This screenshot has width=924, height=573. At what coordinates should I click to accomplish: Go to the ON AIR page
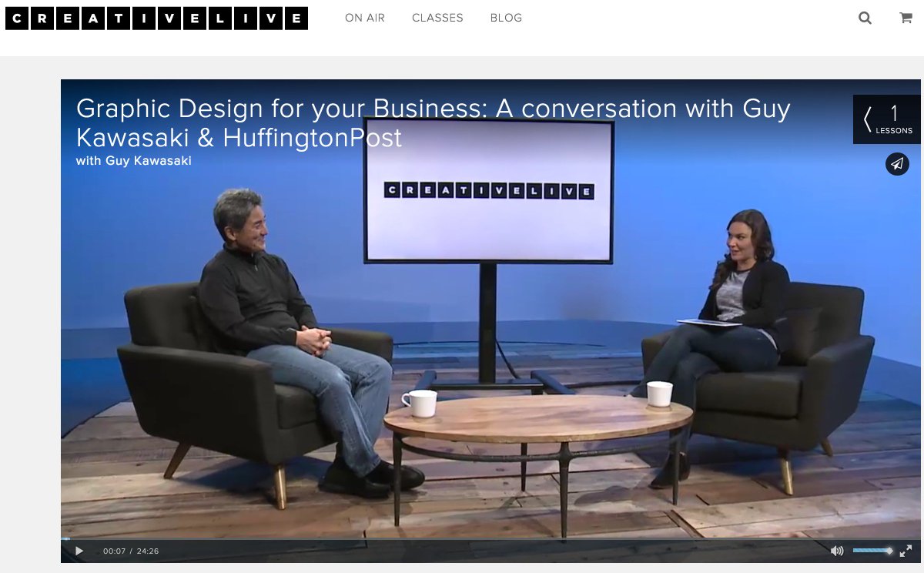tap(365, 18)
